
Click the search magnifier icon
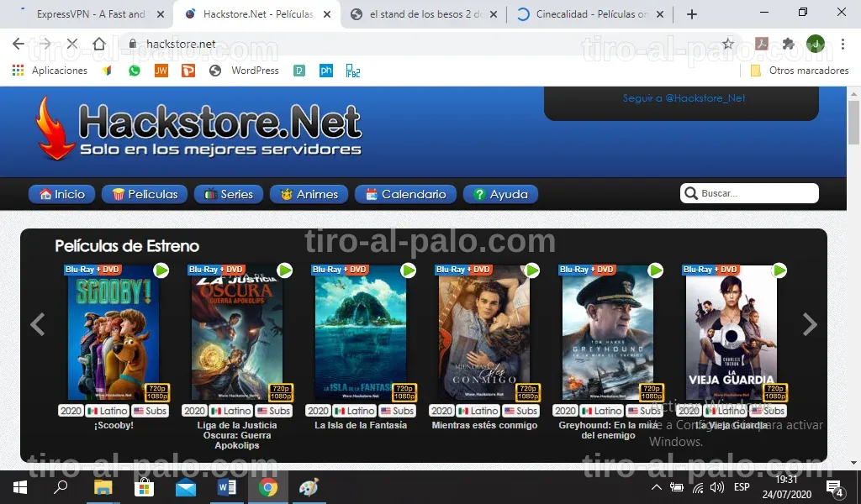point(691,193)
